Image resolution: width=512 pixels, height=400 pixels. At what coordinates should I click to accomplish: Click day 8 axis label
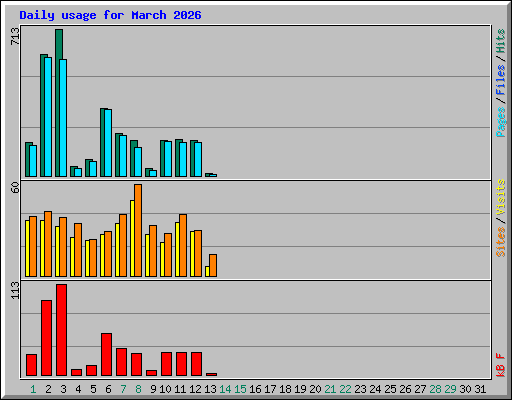coord(138,389)
